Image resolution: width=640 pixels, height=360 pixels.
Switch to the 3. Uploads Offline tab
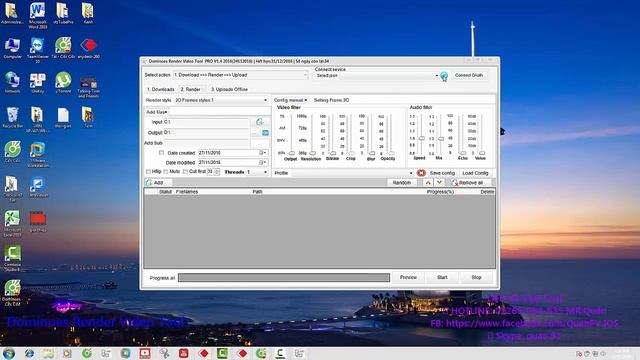(229, 89)
